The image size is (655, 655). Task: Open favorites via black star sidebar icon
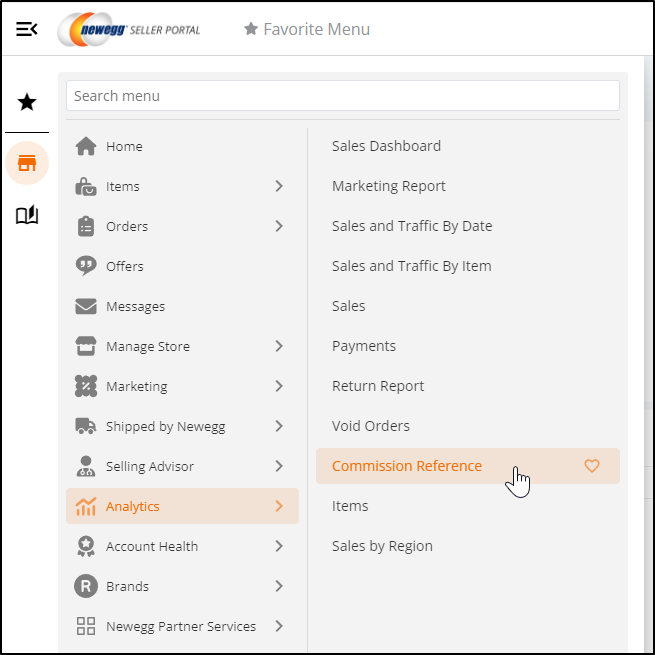click(x=27, y=102)
